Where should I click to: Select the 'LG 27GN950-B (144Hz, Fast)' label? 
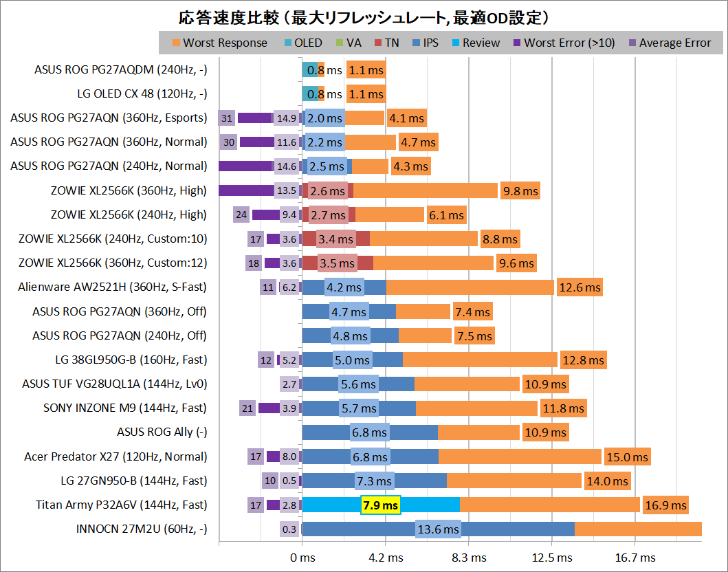(x=134, y=481)
